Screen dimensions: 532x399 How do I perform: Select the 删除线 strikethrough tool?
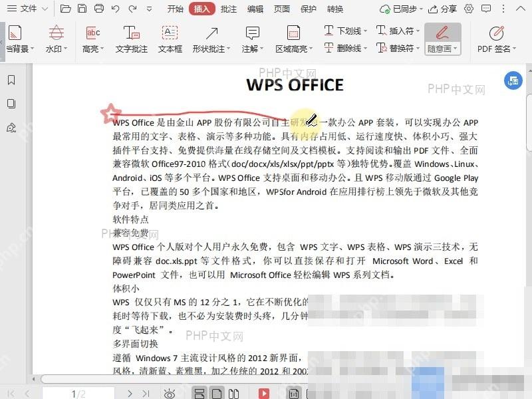click(342, 48)
